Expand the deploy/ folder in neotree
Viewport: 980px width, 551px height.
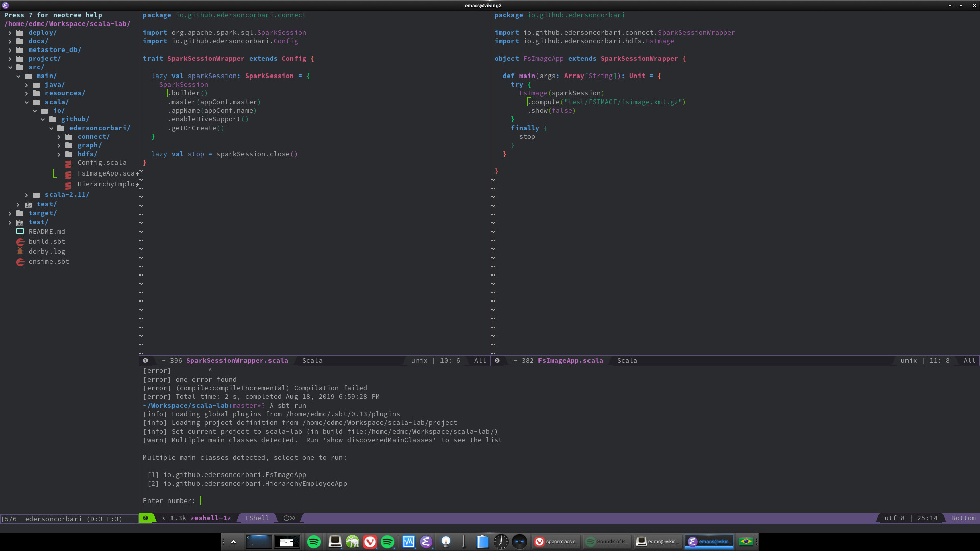[x=10, y=33]
